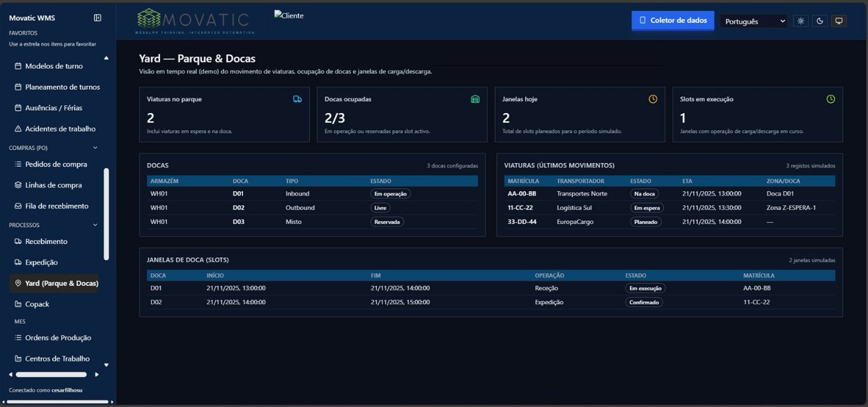Screen dimensions: 868x407
Task: Click the Reservada status badge for D03
Action: pyautogui.click(x=387, y=222)
